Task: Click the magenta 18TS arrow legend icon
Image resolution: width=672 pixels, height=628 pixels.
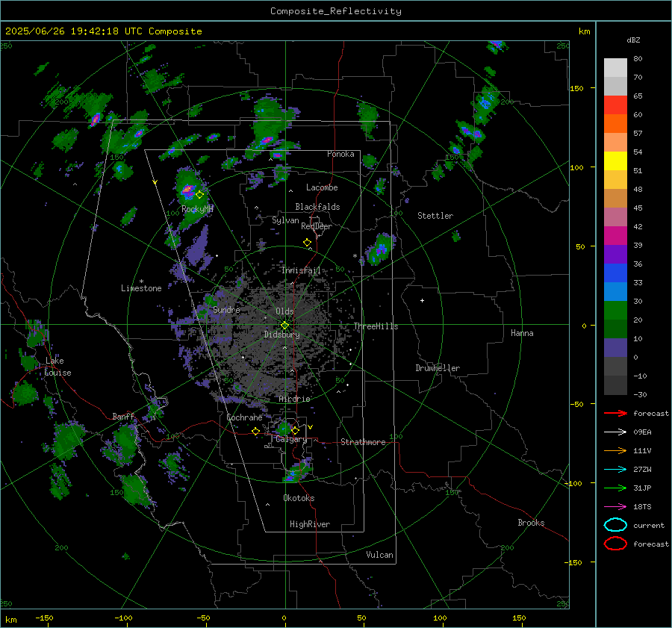Action: pos(615,506)
